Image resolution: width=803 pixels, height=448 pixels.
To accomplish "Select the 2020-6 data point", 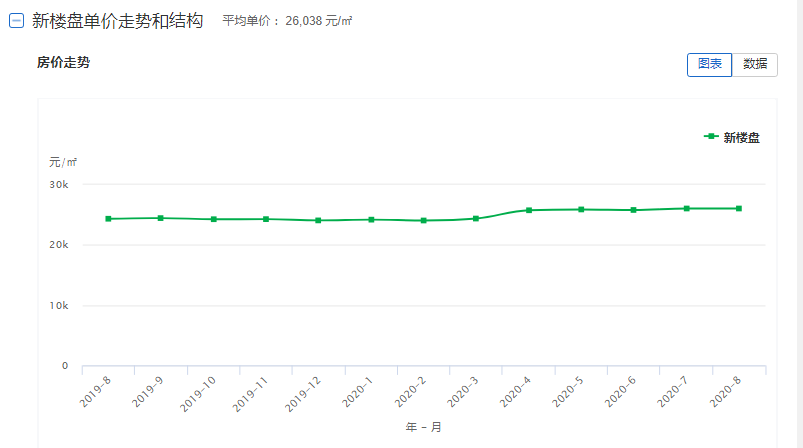I will [x=634, y=210].
